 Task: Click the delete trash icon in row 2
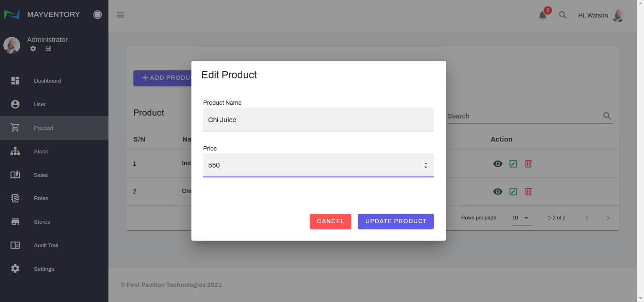coord(528,192)
